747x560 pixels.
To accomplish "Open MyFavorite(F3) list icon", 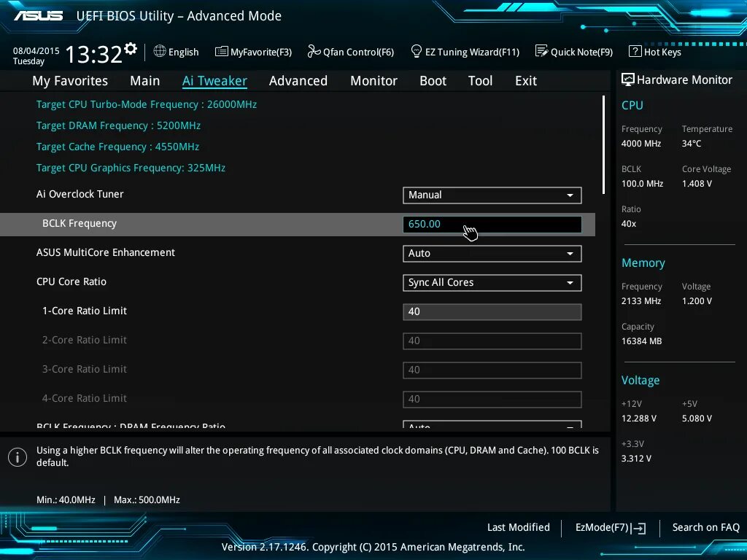I will pos(221,52).
